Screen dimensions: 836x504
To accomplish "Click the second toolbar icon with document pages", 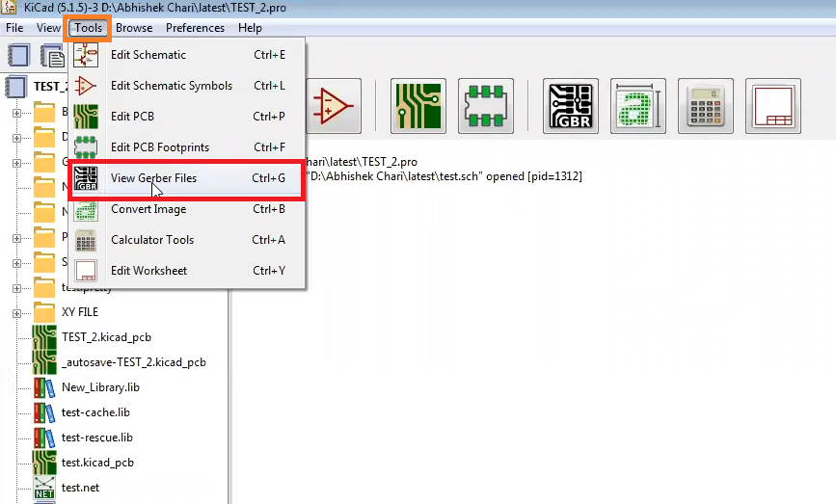I will (53, 55).
